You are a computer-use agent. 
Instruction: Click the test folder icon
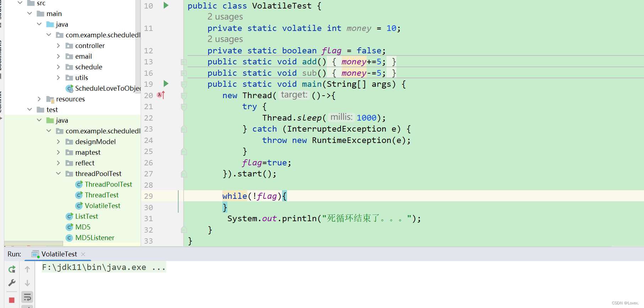pos(41,110)
